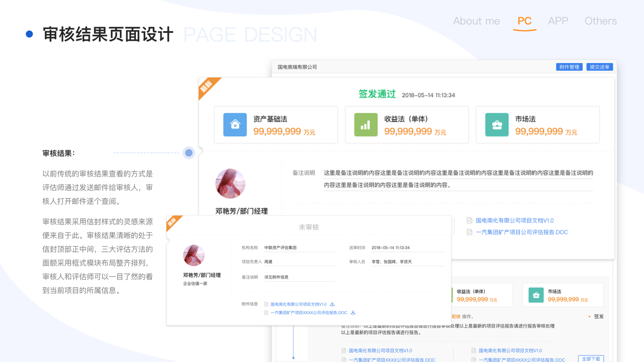The height and width of the screenshot is (362, 644).
Task: Open the About me section
Action: (476, 21)
